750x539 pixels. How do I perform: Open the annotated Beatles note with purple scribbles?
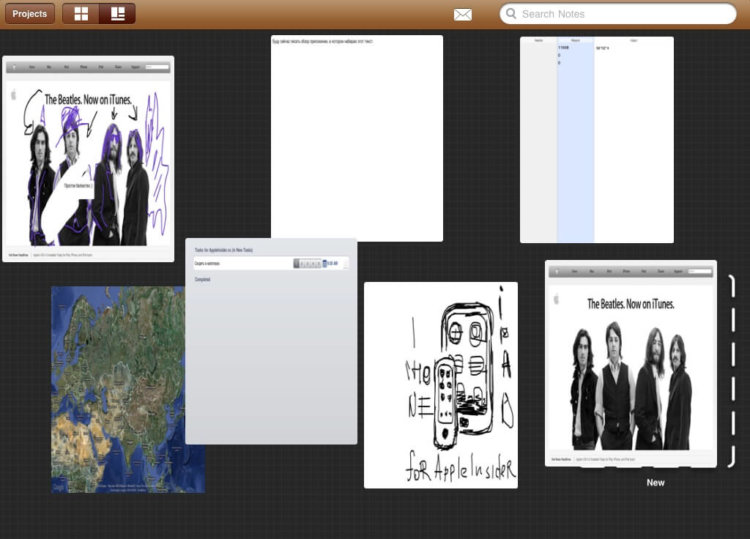[x=88, y=159]
